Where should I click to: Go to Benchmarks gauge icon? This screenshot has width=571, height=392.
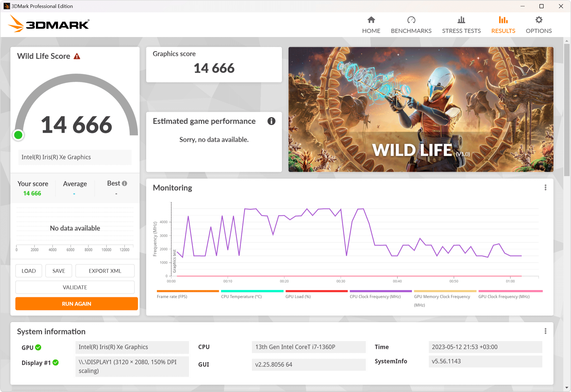click(x=411, y=20)
